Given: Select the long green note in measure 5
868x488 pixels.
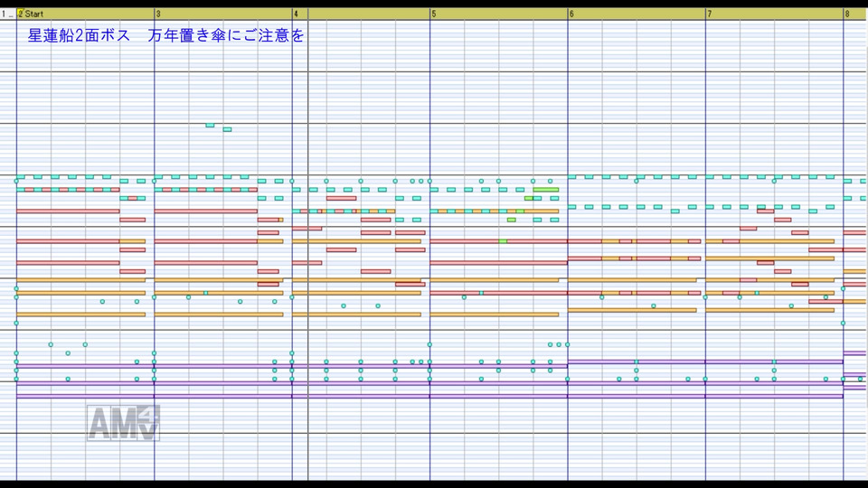Looking at the screenshot, I should 546,190.
